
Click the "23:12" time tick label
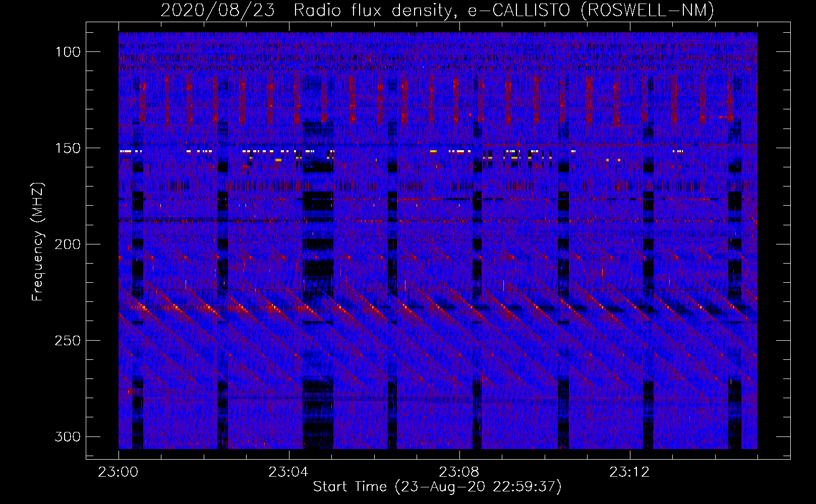(x=629, y=472)
